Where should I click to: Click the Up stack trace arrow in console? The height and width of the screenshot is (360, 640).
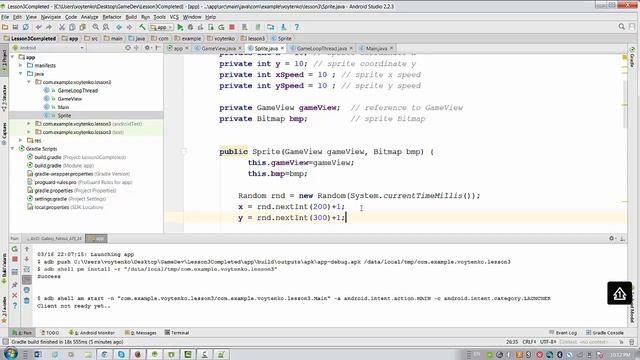point(27,249)
